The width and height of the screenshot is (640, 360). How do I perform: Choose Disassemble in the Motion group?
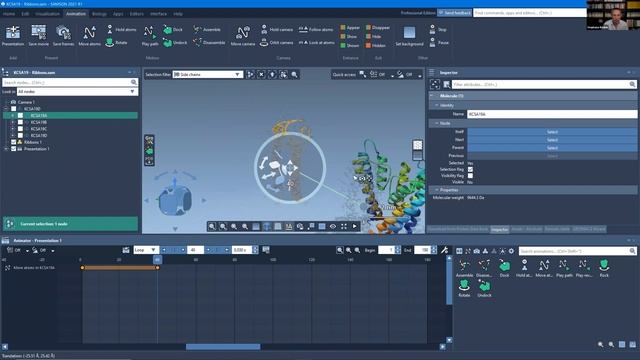click(209, 42)
